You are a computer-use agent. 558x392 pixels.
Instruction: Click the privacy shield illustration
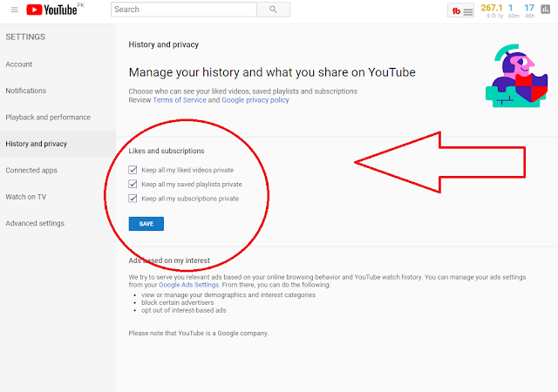[x=516, y=76]
